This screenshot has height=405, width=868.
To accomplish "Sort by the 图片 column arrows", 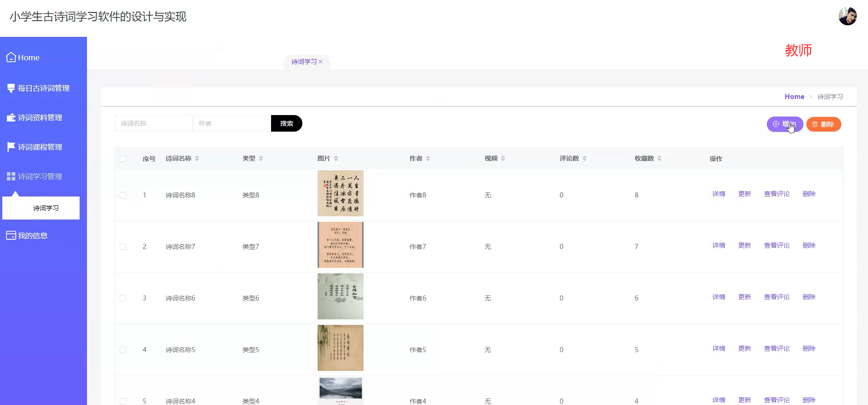I will (x=336, y=158).
